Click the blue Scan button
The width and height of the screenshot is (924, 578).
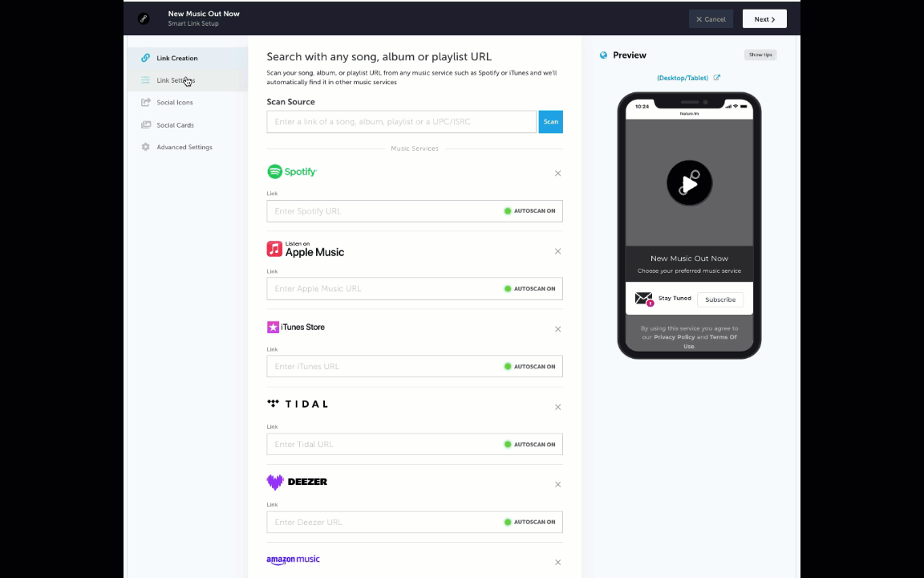(x=550, y=121)
